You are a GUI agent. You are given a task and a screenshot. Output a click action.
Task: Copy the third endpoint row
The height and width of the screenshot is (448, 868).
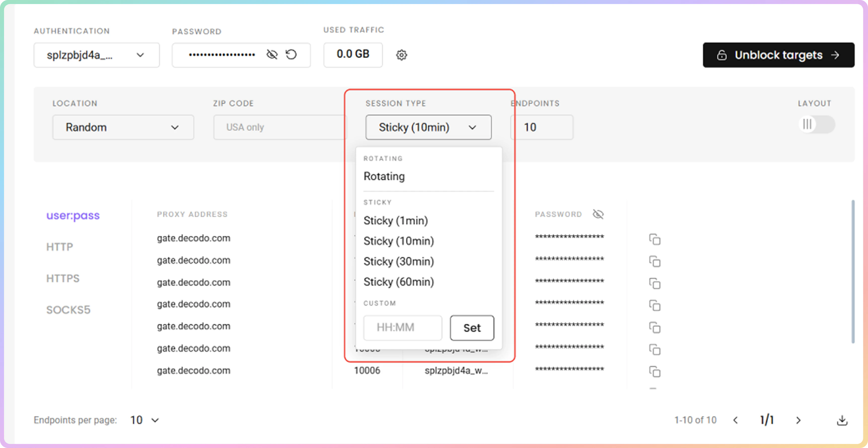tap(655, 284)
